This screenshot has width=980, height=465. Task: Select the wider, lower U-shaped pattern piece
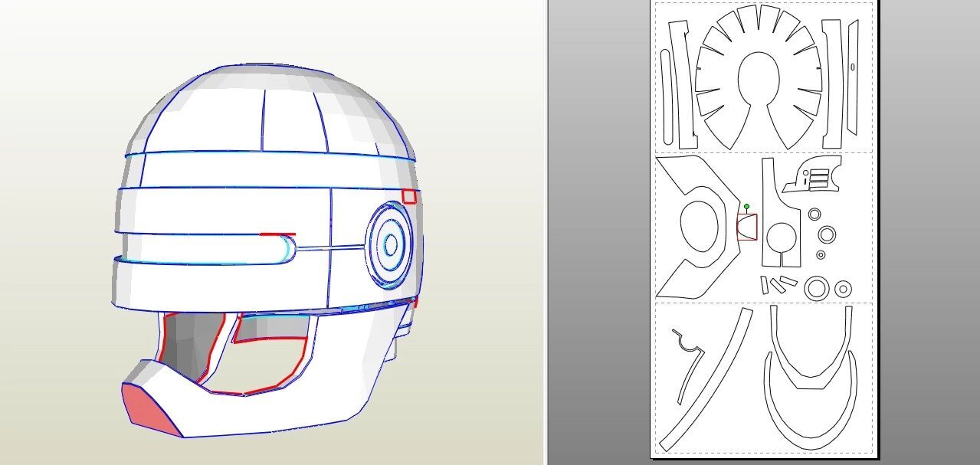[x=811, y=401]
